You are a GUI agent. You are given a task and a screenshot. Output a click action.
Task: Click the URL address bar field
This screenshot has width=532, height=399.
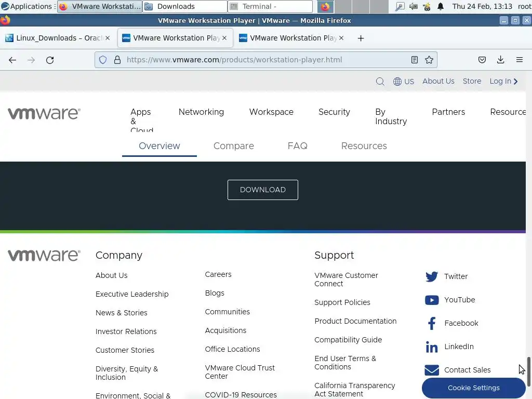point(265,60)
